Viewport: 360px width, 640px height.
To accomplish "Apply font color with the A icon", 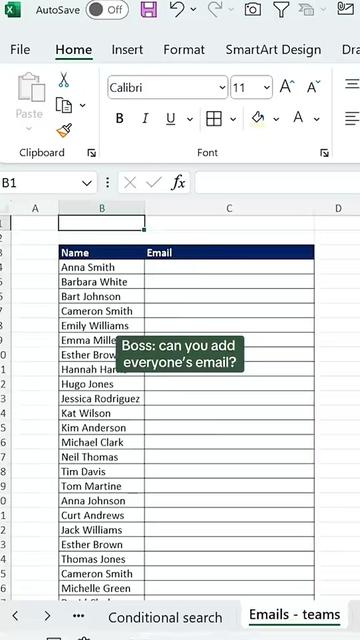I will click(298, 118).
